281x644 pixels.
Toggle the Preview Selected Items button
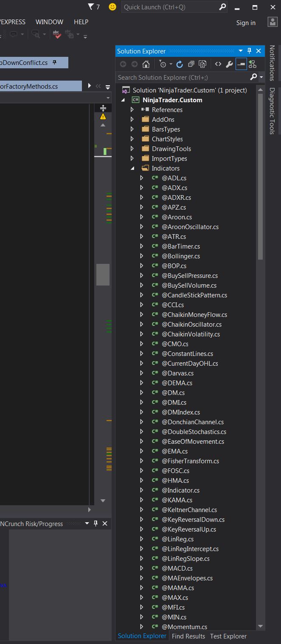(241, 64)
